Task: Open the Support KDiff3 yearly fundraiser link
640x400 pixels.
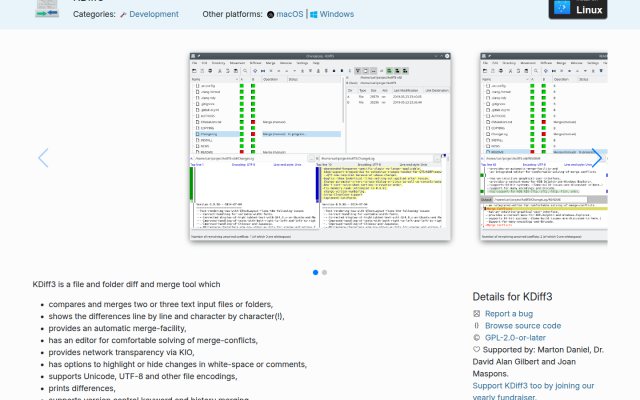Action: (x=533, y=391)
